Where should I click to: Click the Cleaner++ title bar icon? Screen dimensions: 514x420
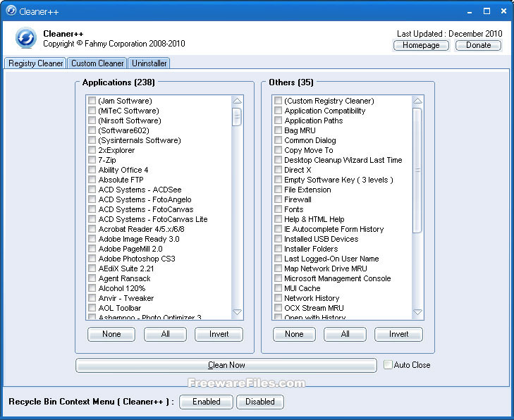pos(11,11)
